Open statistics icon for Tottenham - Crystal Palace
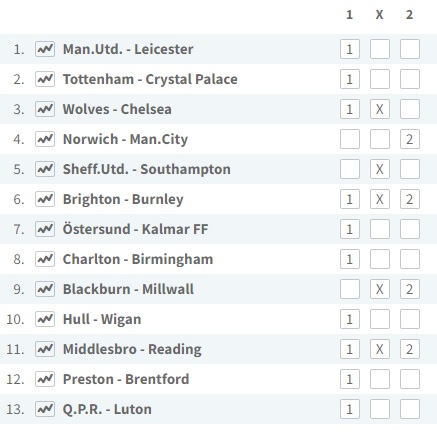 (45, 79)
